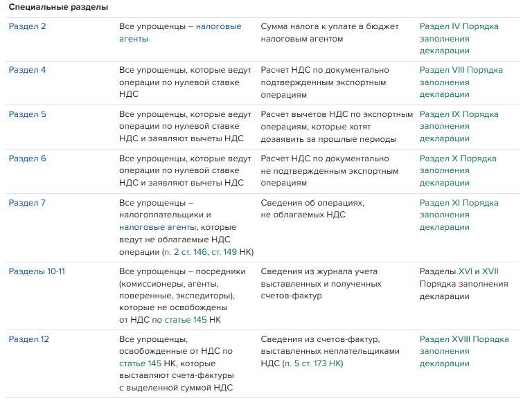Open the Раздел 12 link
Image resolution: width=532 pixels, height=405 pixels.
click(x=29, y=339)
